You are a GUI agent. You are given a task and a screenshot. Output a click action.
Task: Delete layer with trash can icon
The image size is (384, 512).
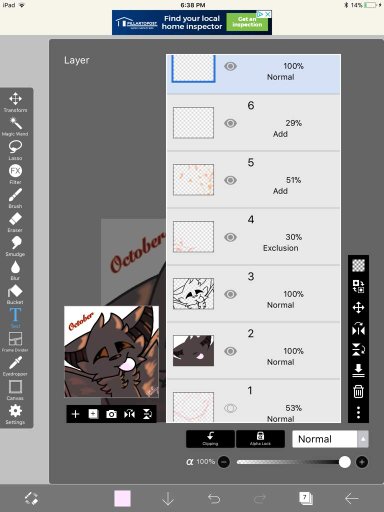[358, 391]
